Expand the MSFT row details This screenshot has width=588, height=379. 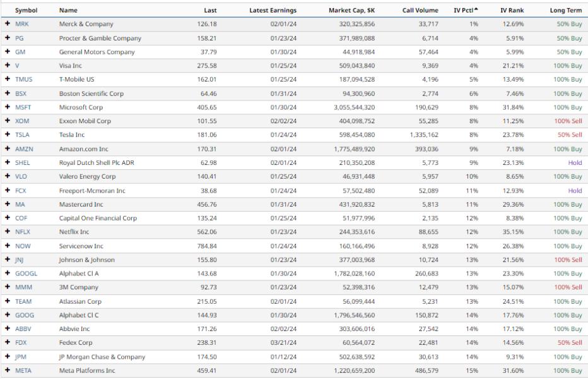pyautogui.click(x=8, y=107)
